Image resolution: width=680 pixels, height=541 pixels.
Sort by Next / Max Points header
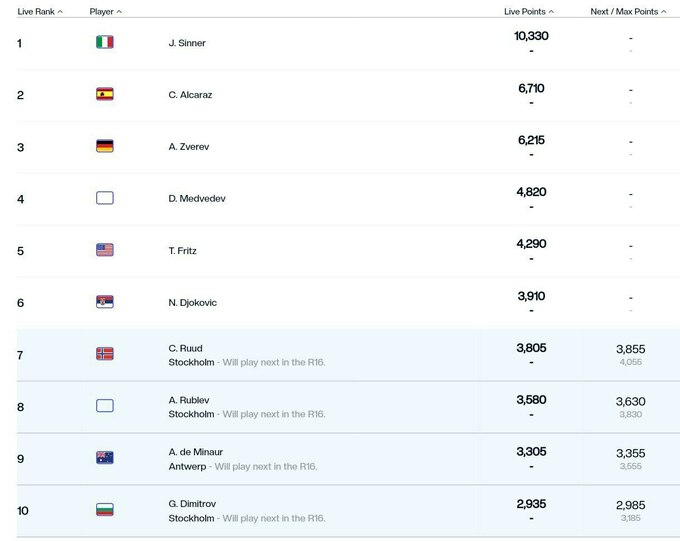(628, 12)
